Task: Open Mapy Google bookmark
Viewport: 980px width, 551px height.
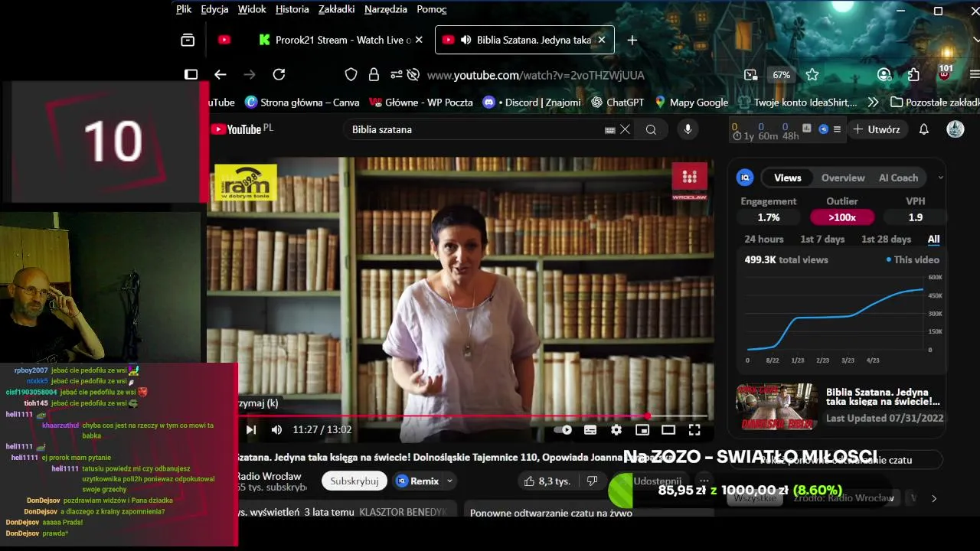Action: click(692, 102)
